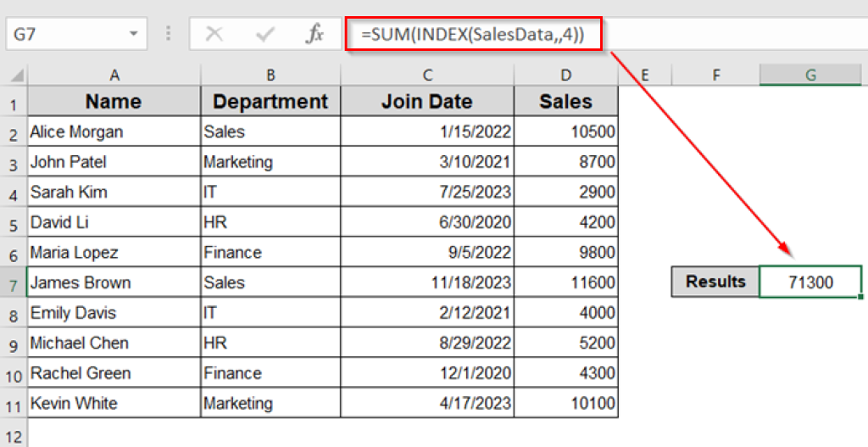Select the column C header

pyautogui.click(x=427, y=75)
